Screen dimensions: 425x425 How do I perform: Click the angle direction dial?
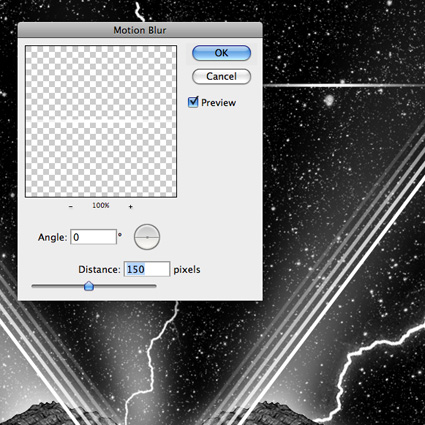[x=147, y=237]
